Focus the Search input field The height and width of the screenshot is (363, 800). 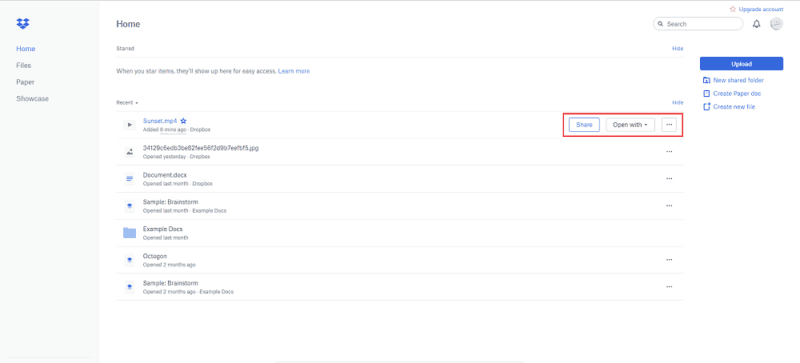[x=698, y=24]
